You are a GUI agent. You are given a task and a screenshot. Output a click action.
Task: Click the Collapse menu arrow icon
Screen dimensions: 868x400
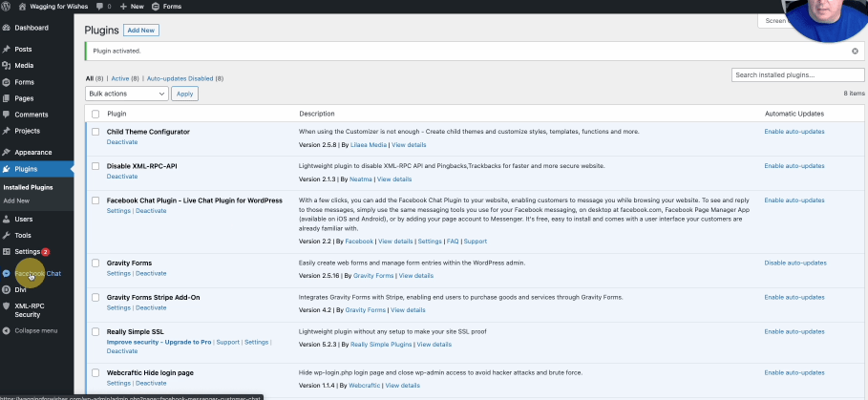click(6, 331)
